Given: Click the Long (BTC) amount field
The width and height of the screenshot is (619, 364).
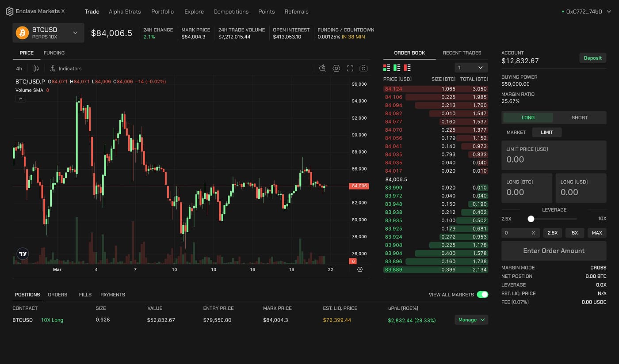Looking at the screenshot, I should pyautogui.click(x=527, y=188).
